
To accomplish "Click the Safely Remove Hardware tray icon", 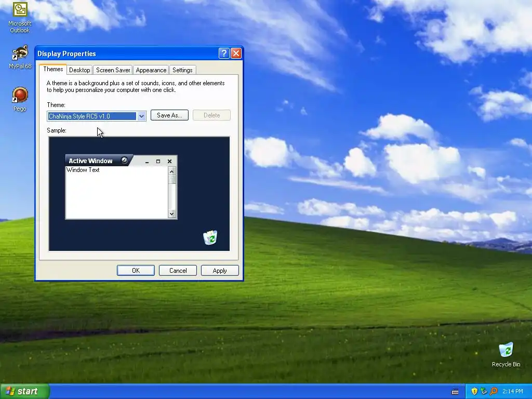I will [x=484, y=391].
